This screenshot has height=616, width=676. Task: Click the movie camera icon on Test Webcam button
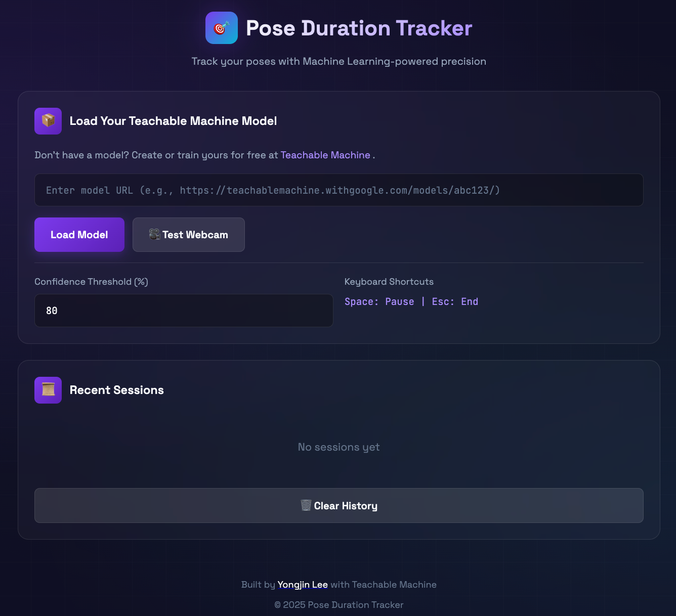153,234
